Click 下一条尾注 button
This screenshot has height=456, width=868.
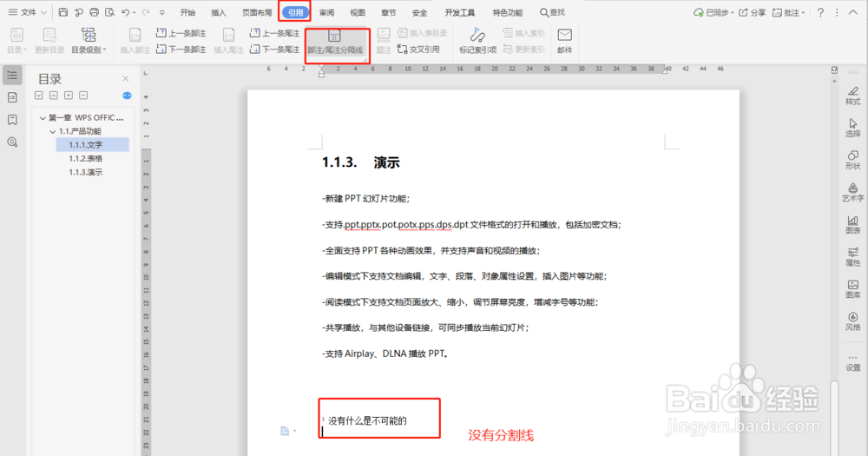click(x=274, y=50)
